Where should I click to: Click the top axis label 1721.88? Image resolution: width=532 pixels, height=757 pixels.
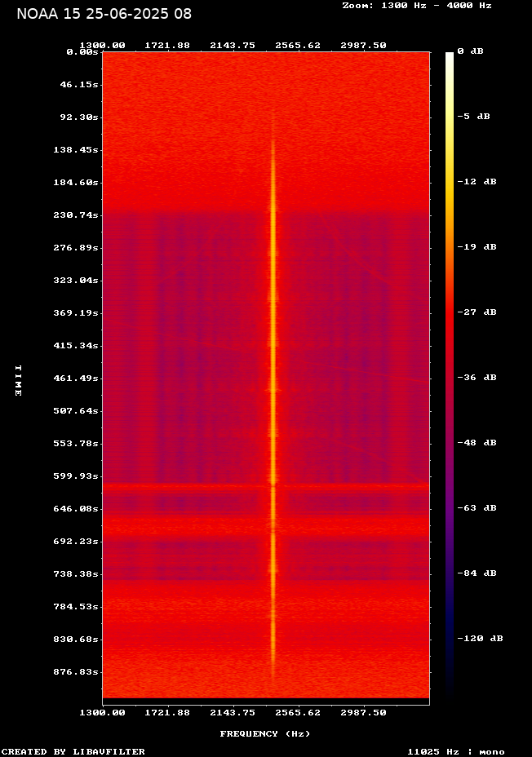coord(167,46)
